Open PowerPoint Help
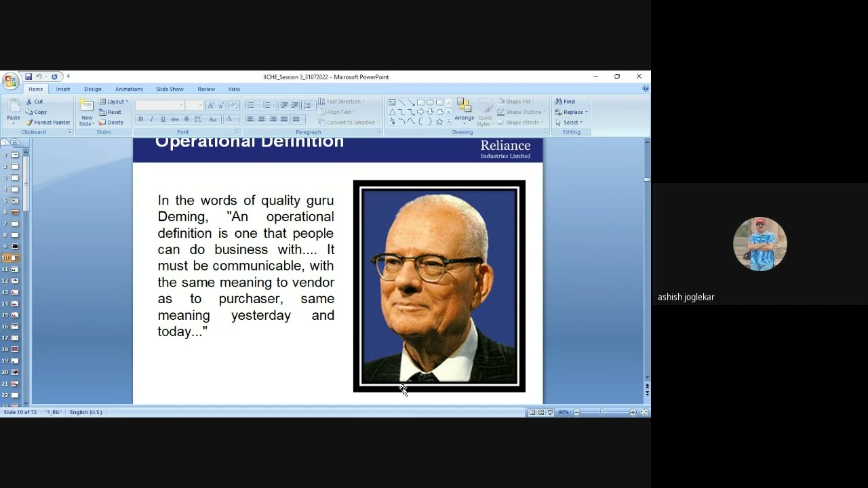 tap(646, 89)
